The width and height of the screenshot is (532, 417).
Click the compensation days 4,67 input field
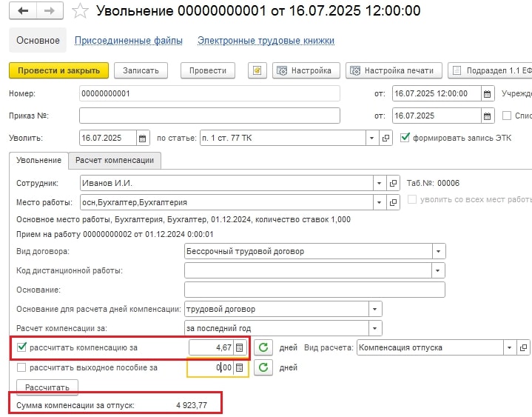point(211,347)
